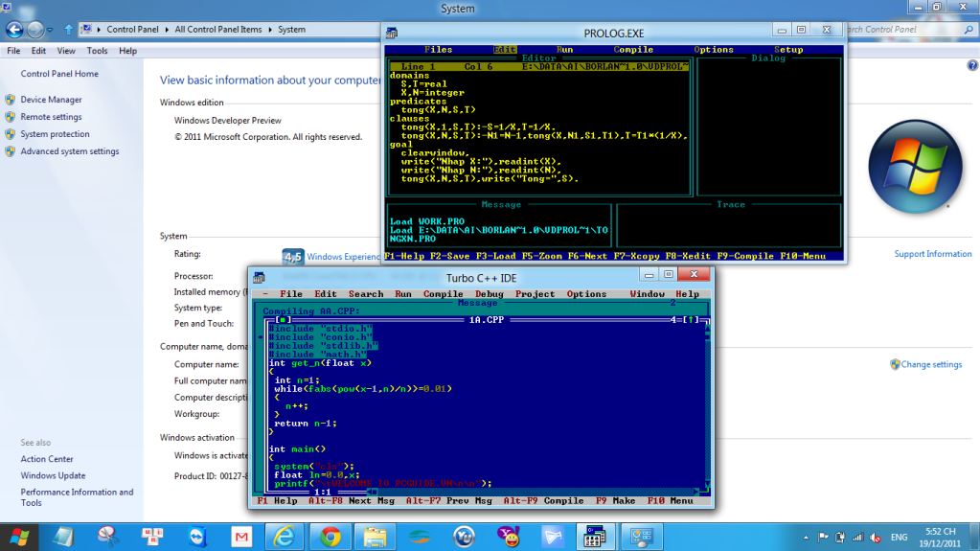Viewport: 980px width, 551px height.
Task: Click the ENG language indicator
Action: point(899,538)
